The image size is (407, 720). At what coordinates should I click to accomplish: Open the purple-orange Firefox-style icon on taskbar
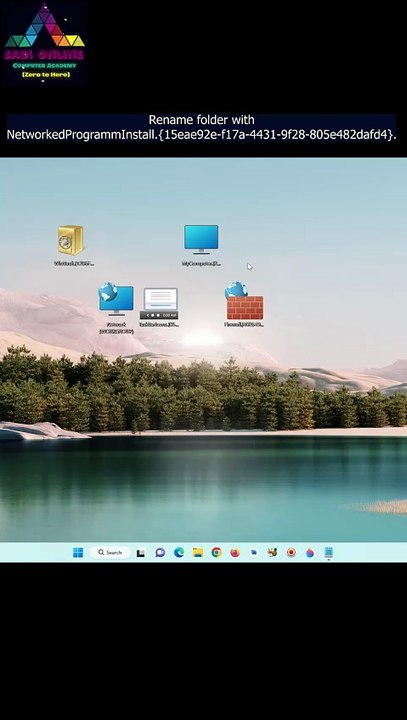coord(310,552)
